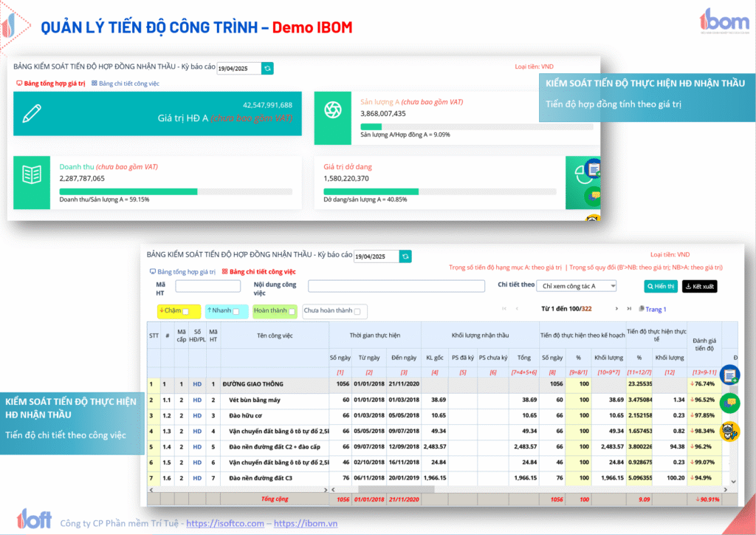Click the green chat bubble floating icon in table
756x535 pixels.
coord(730,403)
